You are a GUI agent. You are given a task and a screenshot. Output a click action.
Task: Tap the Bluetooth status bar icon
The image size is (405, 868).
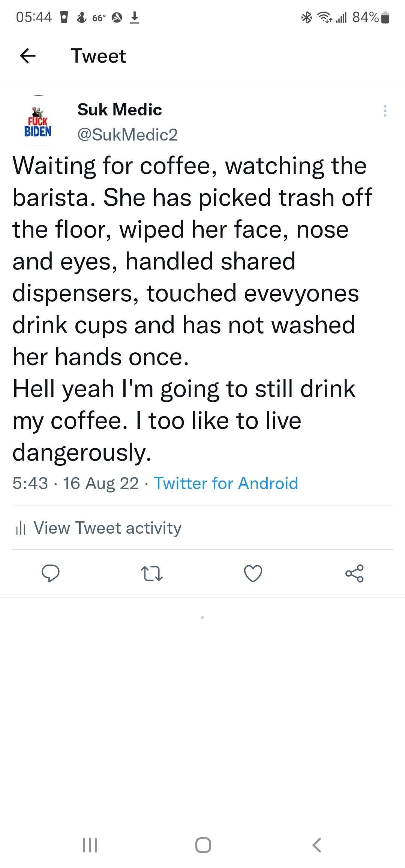tap(307, 17)
